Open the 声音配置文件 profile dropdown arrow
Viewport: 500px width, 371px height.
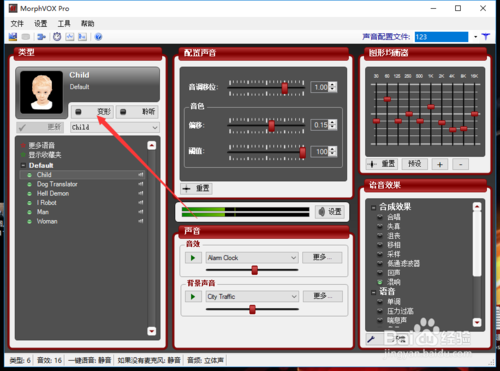pos(476,37)
